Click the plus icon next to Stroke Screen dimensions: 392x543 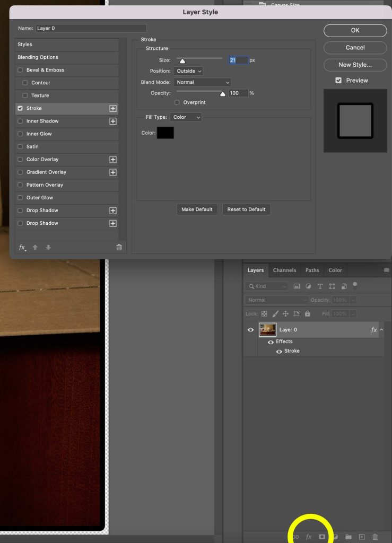click(x=112, y=108)
